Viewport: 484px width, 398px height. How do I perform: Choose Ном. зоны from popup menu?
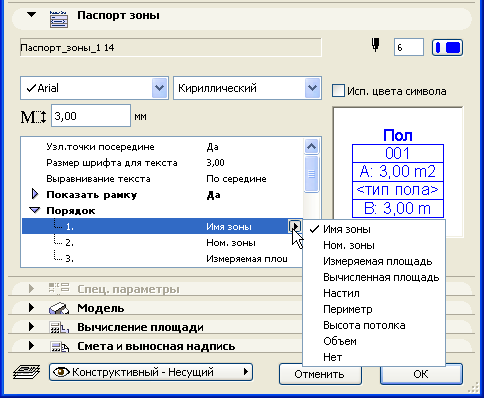[374, 245]
